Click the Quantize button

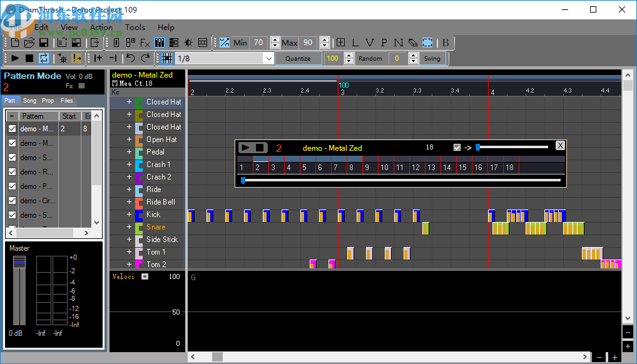[298, 58]
